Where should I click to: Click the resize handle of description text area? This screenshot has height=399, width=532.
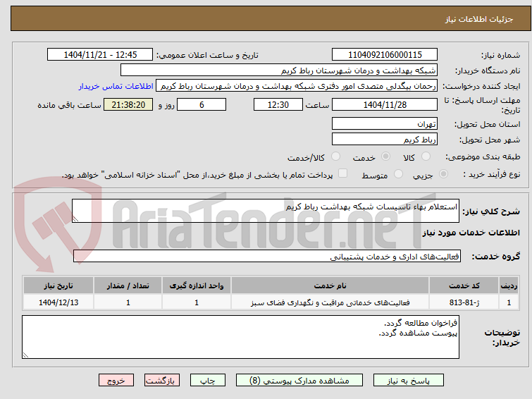pos(75,219)
